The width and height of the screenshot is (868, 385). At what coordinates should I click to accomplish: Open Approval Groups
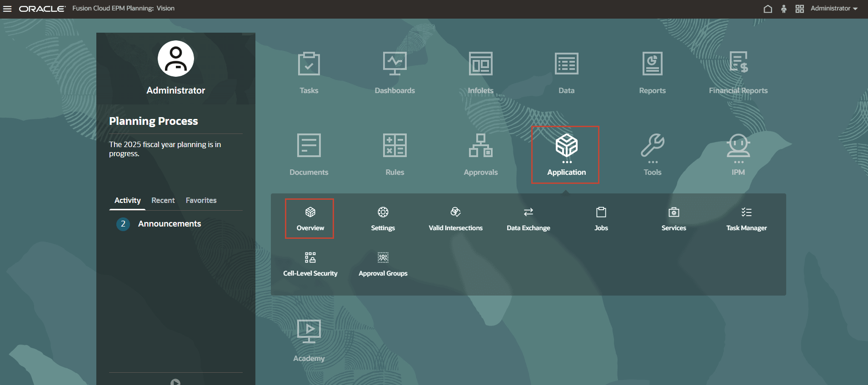click(383, 264)
